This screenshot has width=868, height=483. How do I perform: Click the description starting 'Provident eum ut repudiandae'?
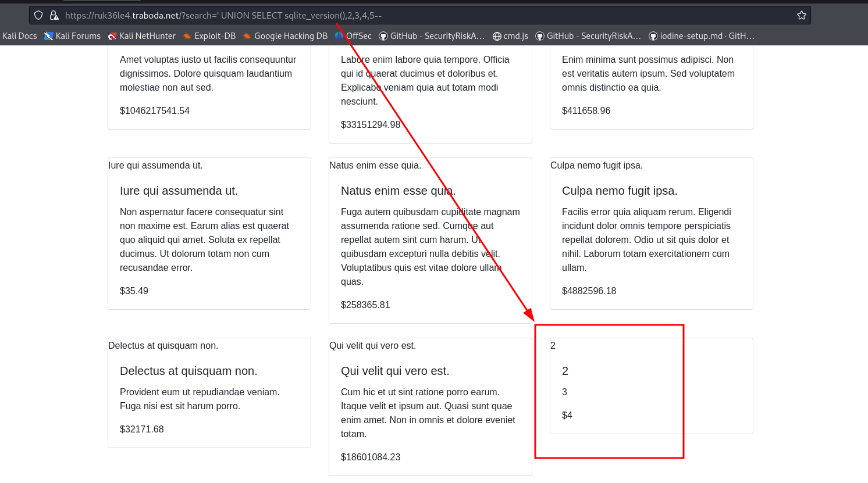coord(200,399)
